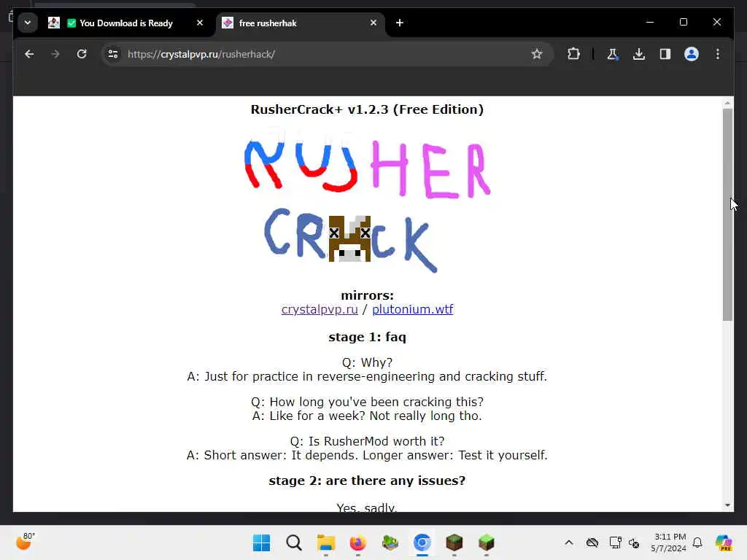Click the 'RusherCrack+ v1.2.3 (Free Edition)' title

coord(368,109)
